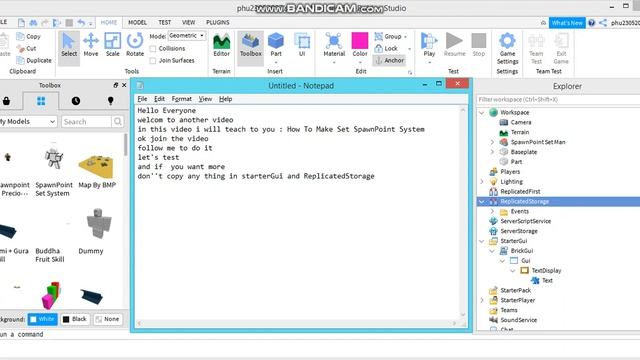Open Notepad Format menu
Viewport: 640px width, 360px height.
[182, 99]
